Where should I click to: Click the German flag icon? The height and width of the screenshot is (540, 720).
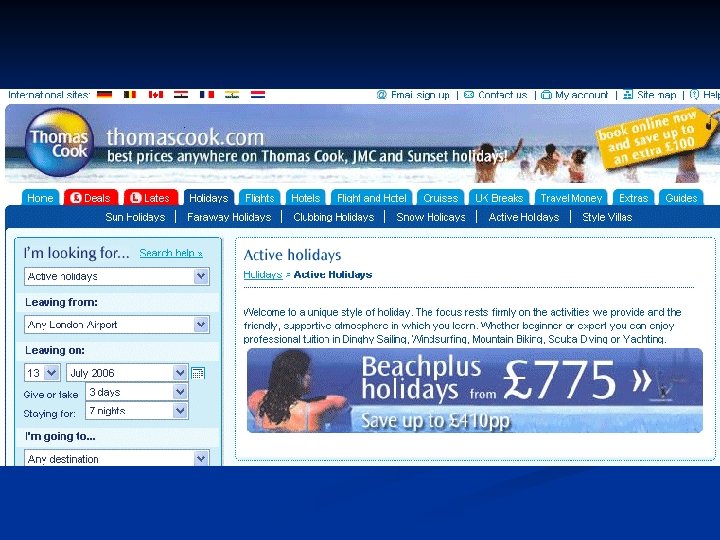click(104, 95)
